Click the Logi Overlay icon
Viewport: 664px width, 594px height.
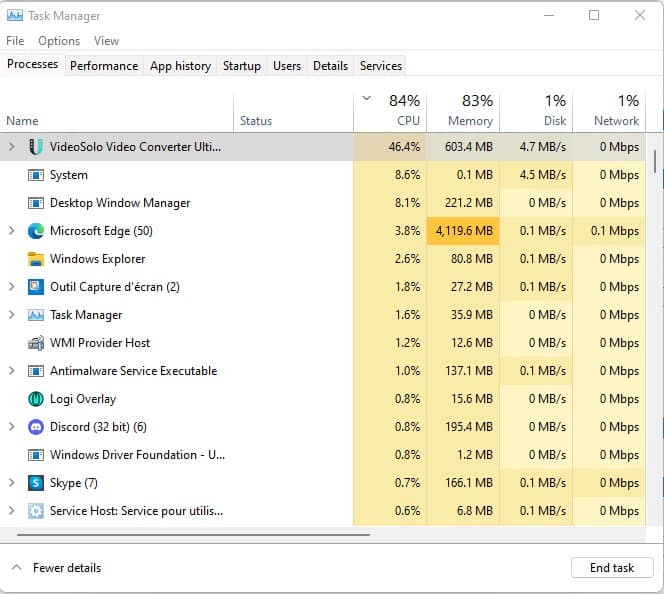[36, 399]
